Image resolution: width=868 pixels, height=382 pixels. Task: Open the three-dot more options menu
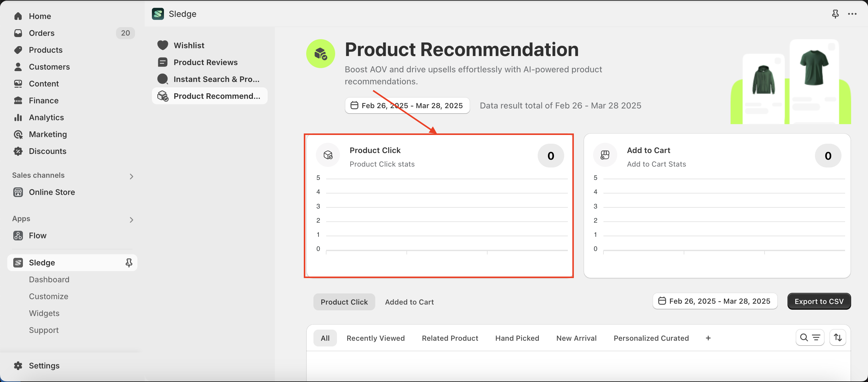[x=852, y=14]
